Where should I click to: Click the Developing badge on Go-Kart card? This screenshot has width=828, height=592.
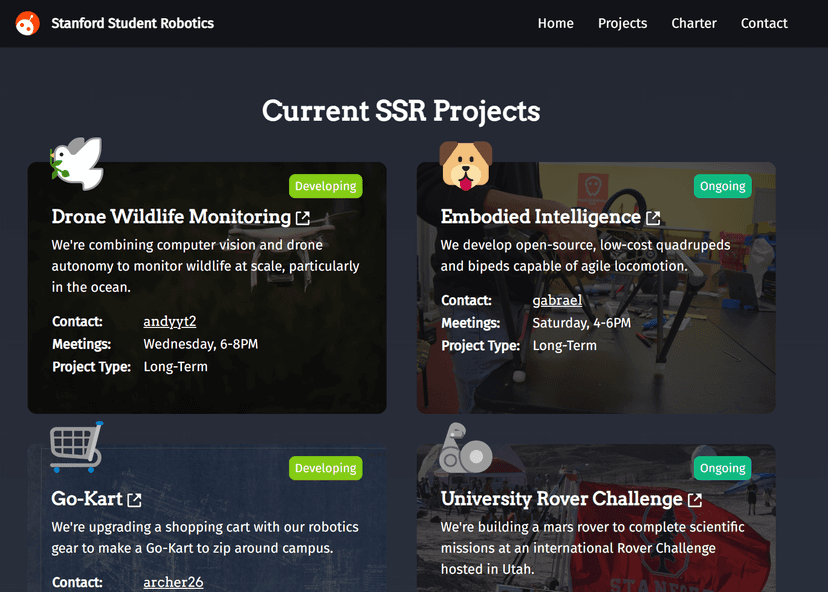pos(326,468)
